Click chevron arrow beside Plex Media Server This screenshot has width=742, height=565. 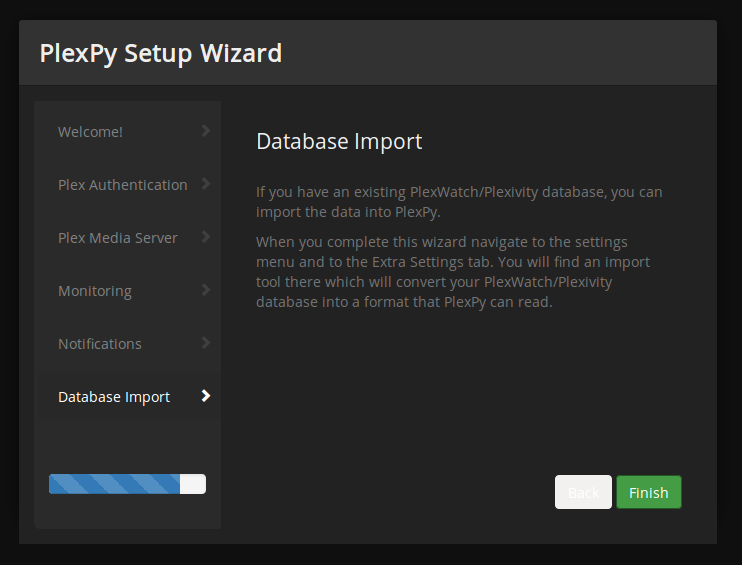(205, 237)
